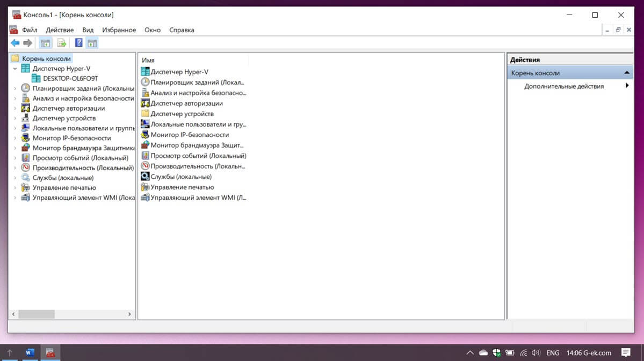Click the ENG language indicator
The image size is (644, 361).
coord(553,353)
